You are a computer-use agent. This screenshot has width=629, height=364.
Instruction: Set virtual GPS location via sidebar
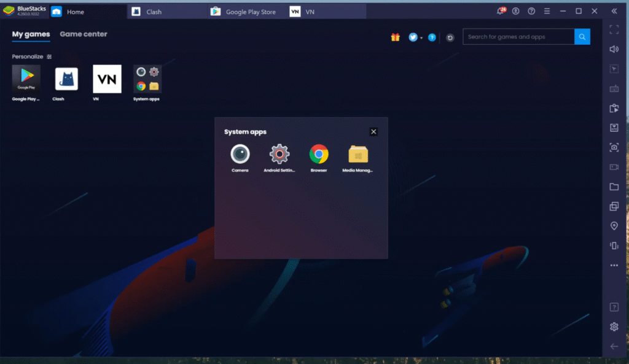coord(614,226)
